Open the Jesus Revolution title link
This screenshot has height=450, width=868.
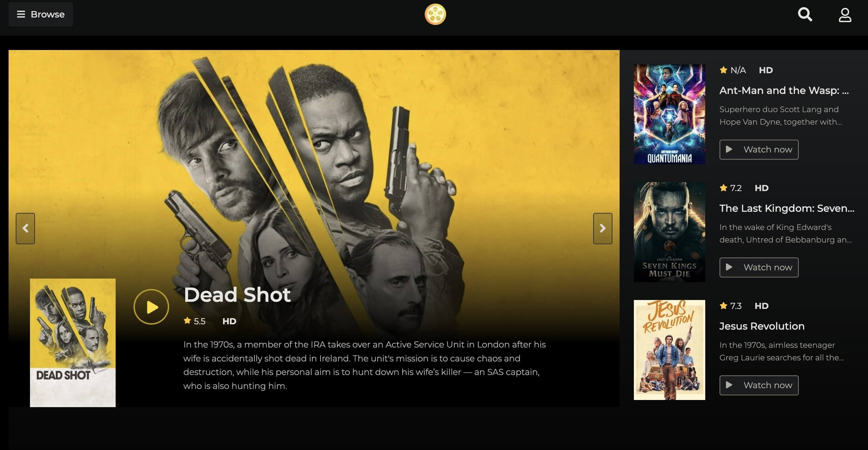click(762, 326)
